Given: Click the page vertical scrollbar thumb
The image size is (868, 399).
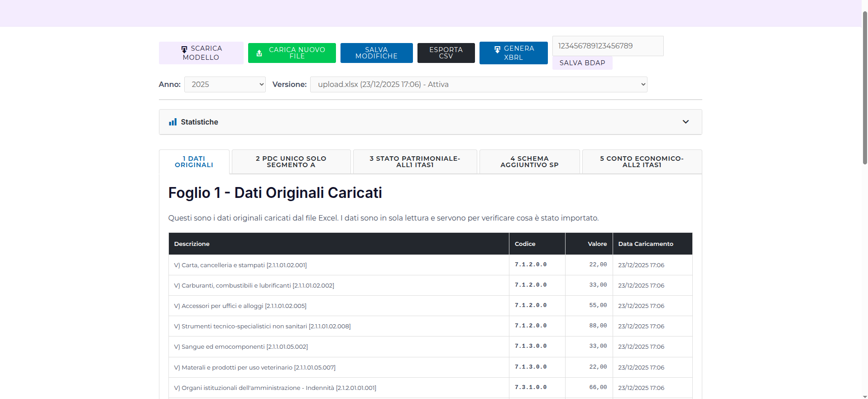Looking at the screenshot, I should pos(864,87).
